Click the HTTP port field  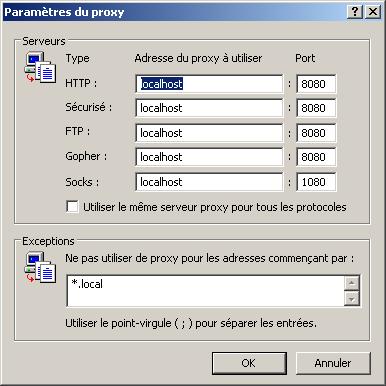point(316,84)
